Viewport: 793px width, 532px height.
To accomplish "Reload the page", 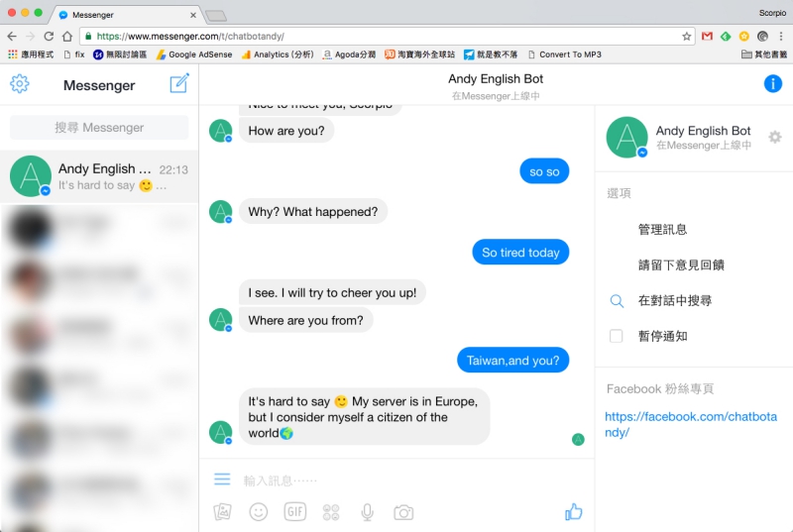I will pyautogui.click(x=49, y=36).
